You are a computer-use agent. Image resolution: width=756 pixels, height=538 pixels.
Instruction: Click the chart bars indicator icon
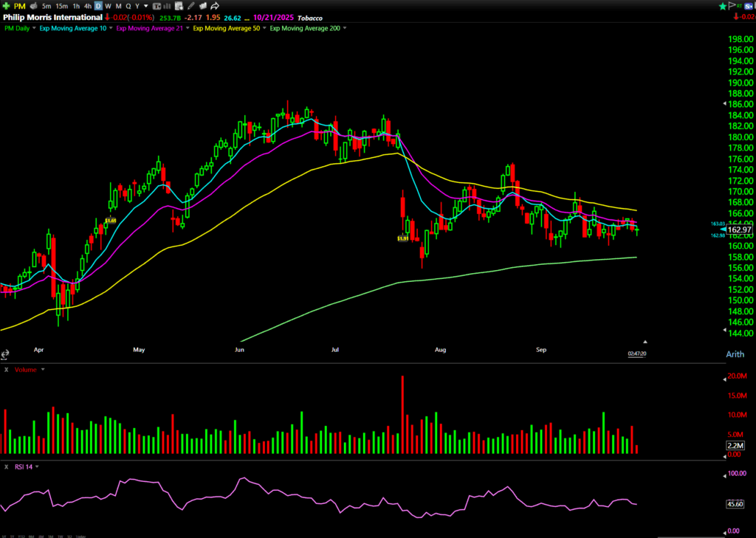coord(166,6)
